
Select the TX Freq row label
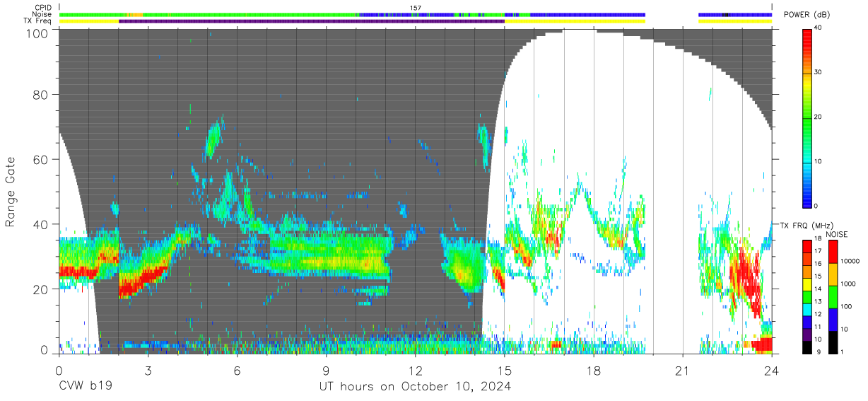[39, 21]
